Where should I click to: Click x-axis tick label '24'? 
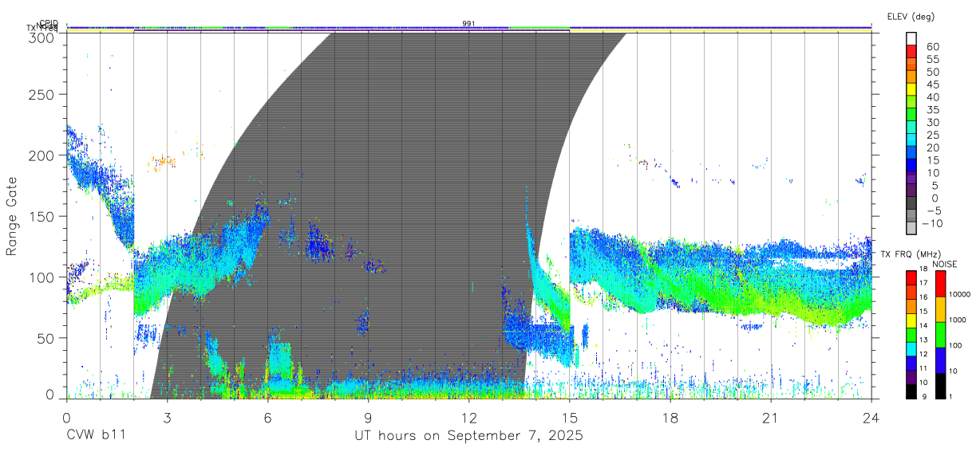(871, 417)
